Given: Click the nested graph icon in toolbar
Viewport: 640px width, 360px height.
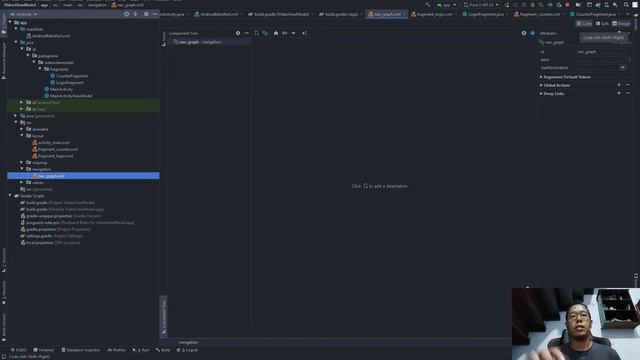Looking at the screenshot, I should 265,33.
